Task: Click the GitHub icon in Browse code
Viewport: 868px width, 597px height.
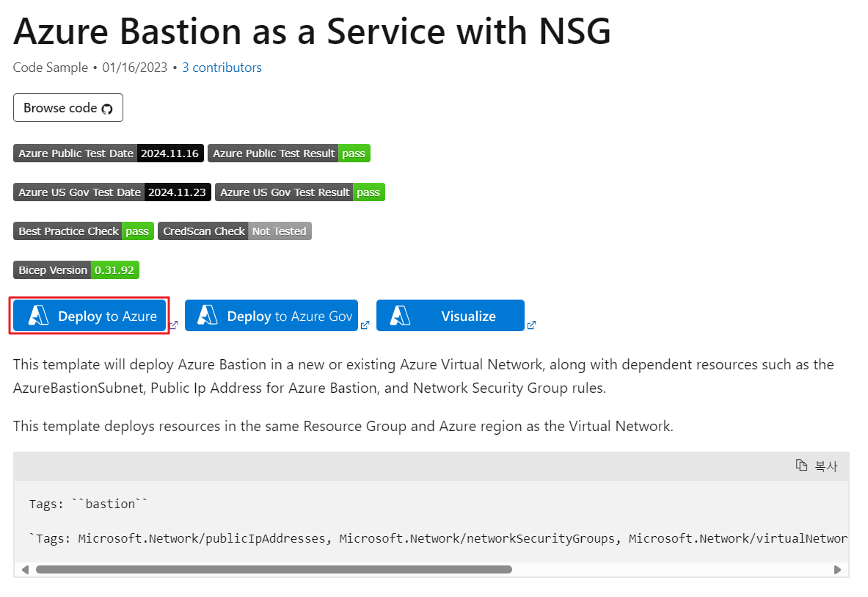Action: 107,109
